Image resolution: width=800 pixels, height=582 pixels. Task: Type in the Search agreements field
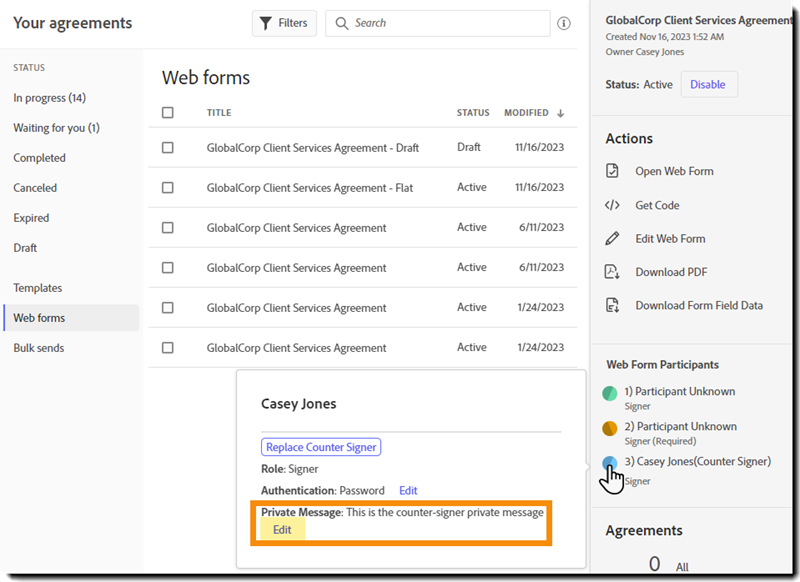(445, 23)
